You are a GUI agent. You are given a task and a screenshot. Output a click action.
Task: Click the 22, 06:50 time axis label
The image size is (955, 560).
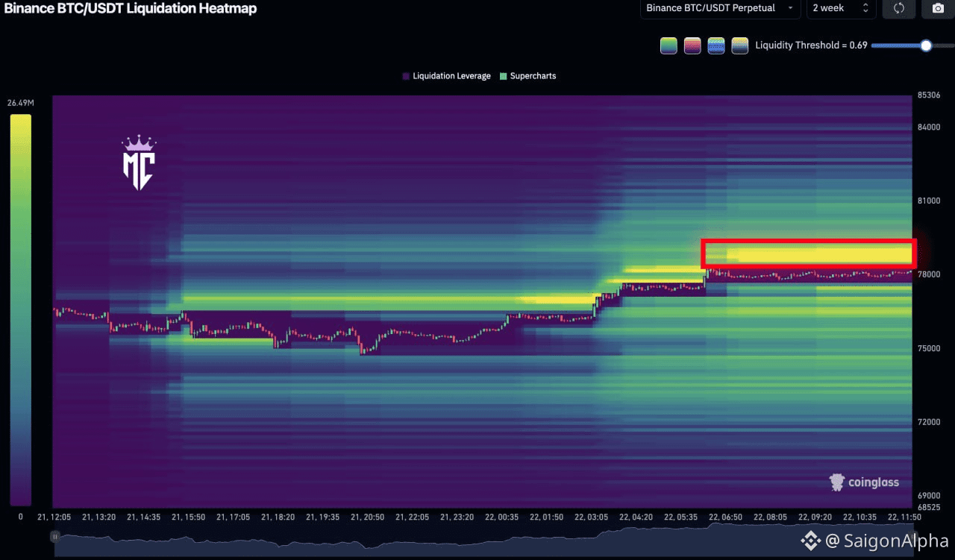tap(725, 517)
